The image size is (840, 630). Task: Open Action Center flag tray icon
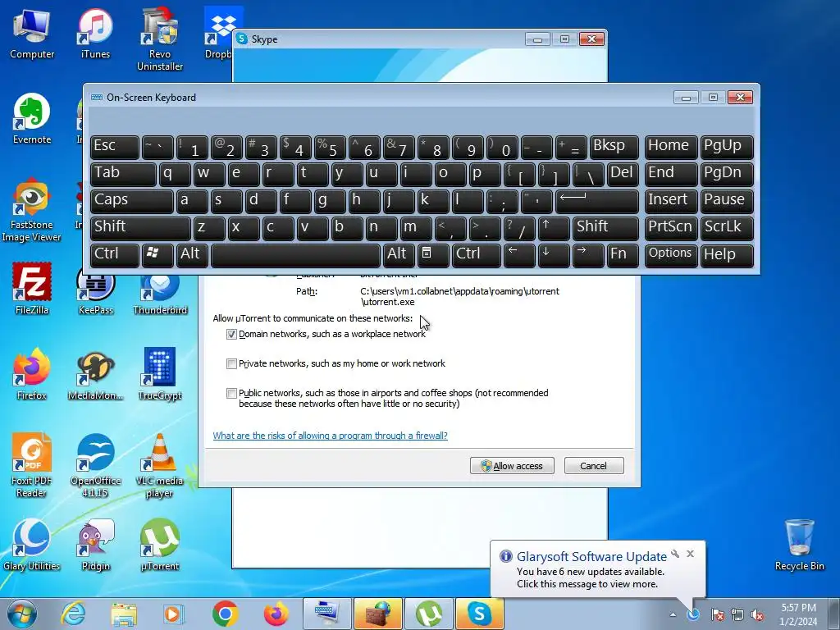tap(718, 614)
